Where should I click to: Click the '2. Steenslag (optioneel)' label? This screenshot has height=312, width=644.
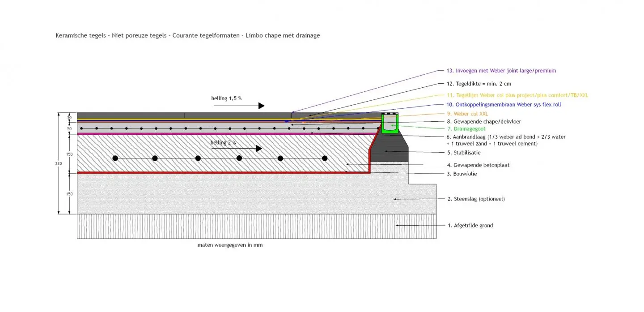pyautogui.click(x=476, y=199)
